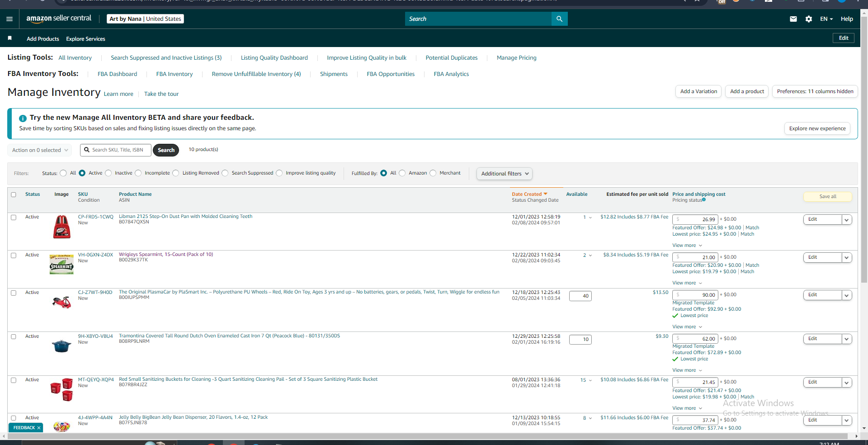Click the bookmark flag icon

[9, 38]
